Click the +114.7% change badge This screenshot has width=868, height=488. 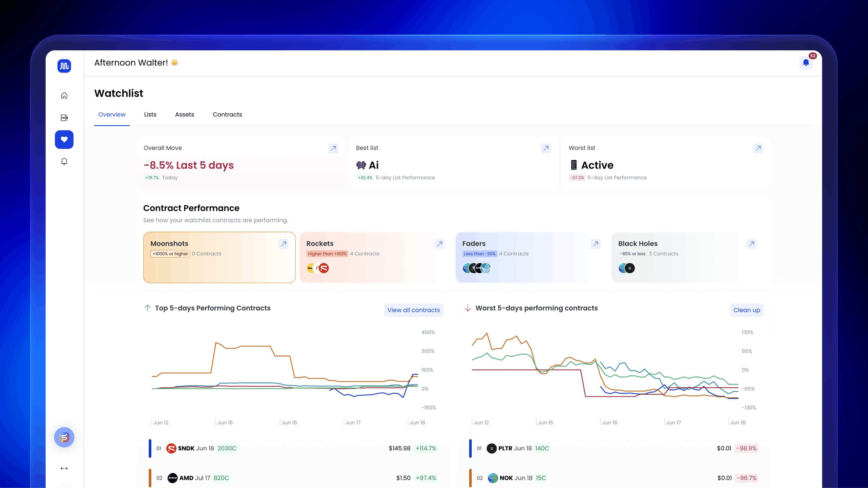pos(426,448)
